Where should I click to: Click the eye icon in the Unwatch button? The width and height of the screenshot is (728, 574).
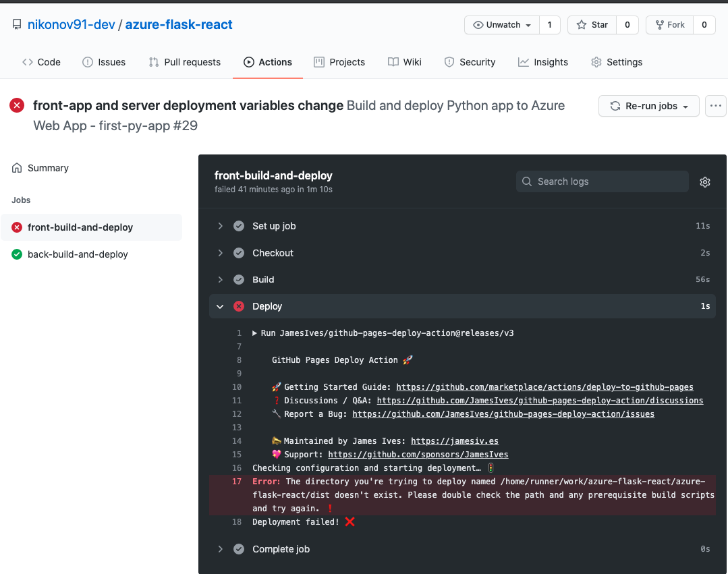pos(479,24)
